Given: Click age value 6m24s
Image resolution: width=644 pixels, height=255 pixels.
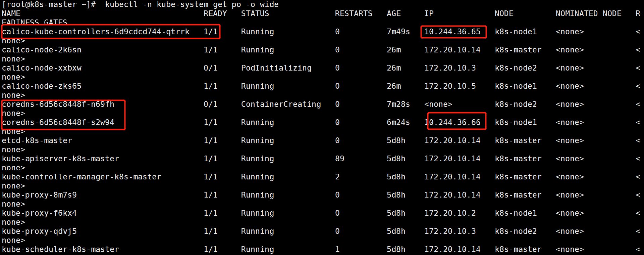Looking at the screenshot, I should click(398, 122).
